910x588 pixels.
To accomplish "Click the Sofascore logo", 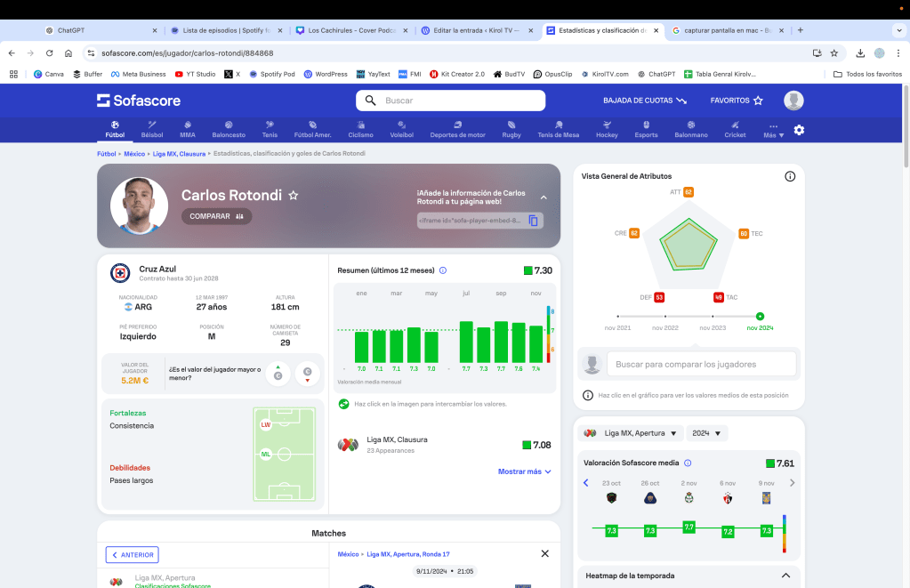I will tap(140, 101).
